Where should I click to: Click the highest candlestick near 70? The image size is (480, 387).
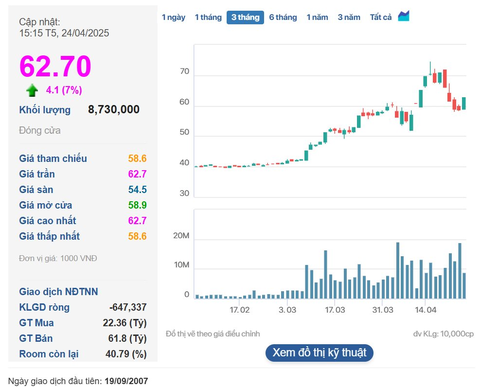tap(430, 68)
